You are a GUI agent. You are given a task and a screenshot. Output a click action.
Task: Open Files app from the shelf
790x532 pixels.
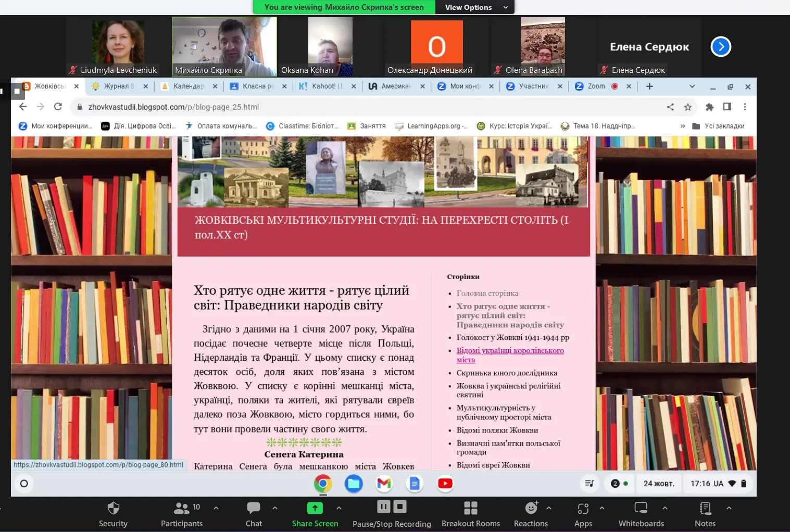coord(354,484)
